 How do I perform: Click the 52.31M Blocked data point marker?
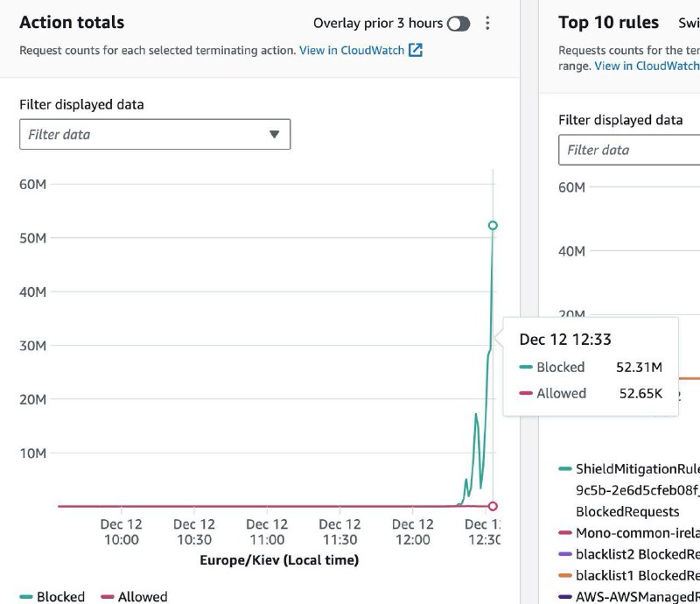point(493,225)
